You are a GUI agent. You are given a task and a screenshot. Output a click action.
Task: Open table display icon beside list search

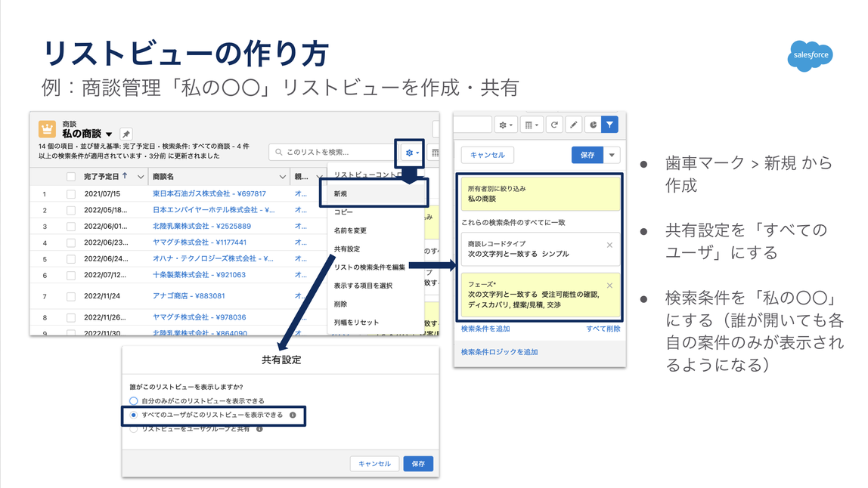[x=435, y=153]
